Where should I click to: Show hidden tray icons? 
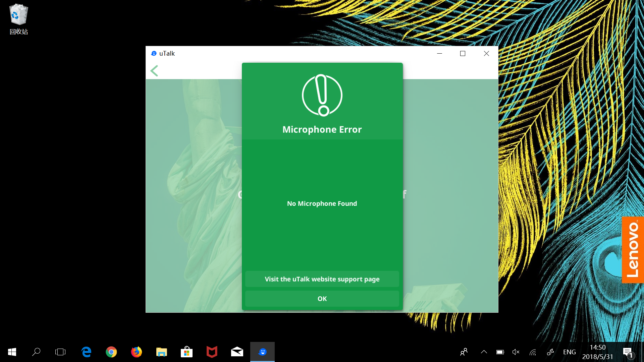pyautogui.click(x=484, y=352)
